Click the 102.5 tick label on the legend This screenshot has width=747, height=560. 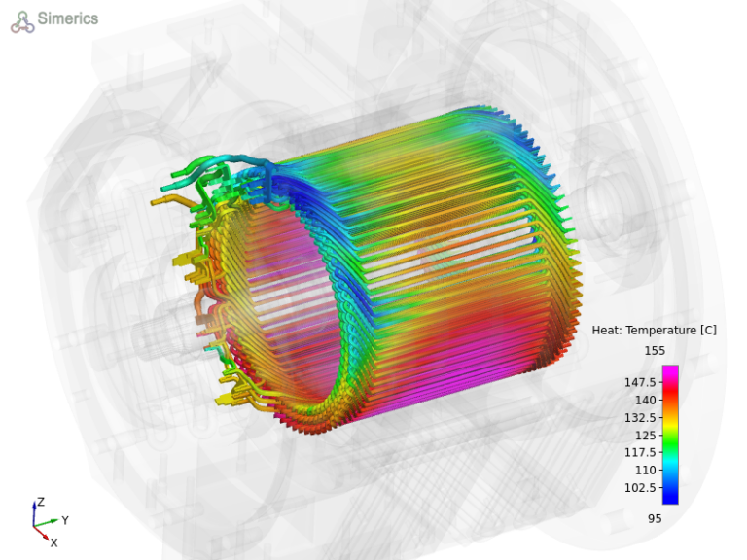coord(639,487)
